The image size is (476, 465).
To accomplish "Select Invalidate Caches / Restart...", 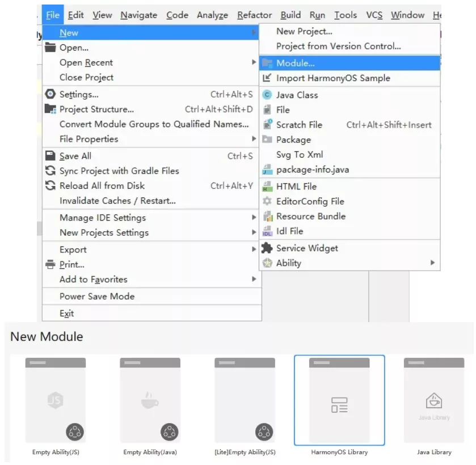I will pyautogui.click(x=150, y=201).
